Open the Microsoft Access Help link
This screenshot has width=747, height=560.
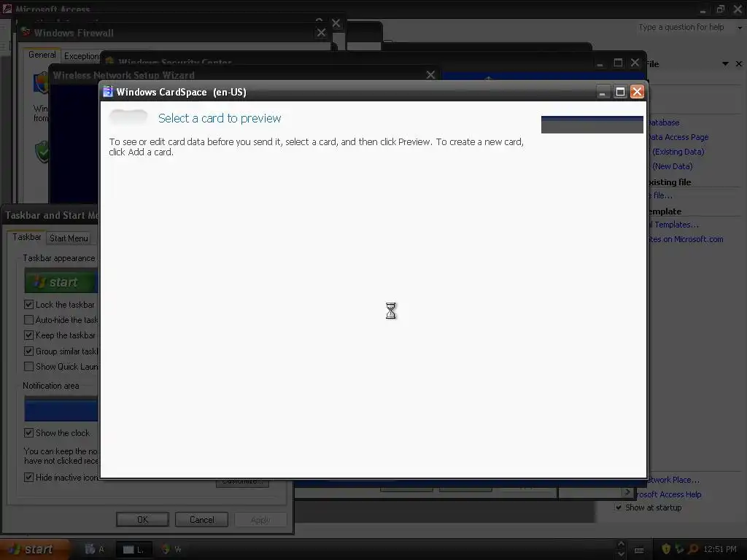coord(669,494)
